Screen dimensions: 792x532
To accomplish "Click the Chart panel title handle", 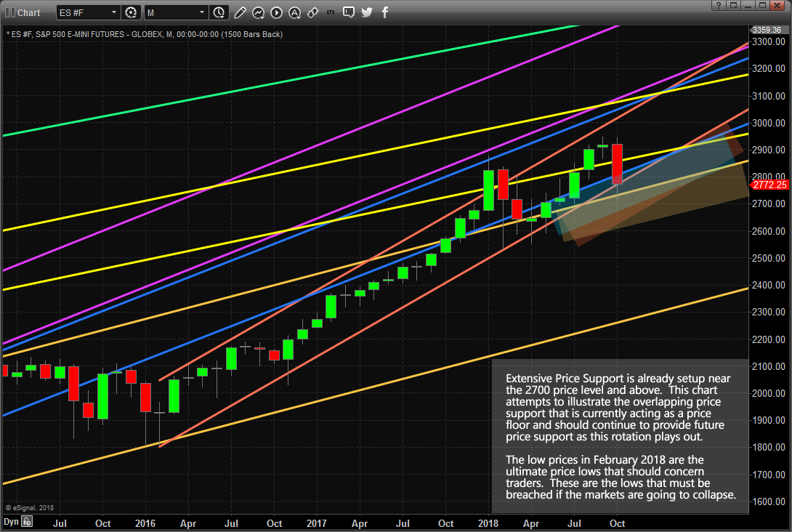I will pyautogui.click(x=23, y=12).
